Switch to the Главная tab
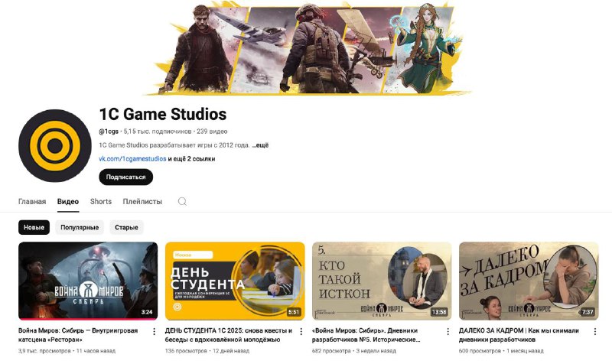Viewport: 612px width, 364px height. 32,202
